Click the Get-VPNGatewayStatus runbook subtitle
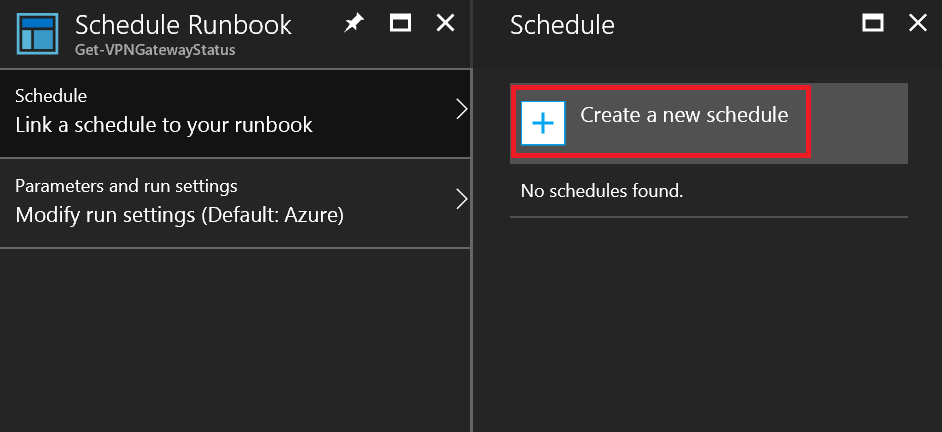 [x=155, y=49]
